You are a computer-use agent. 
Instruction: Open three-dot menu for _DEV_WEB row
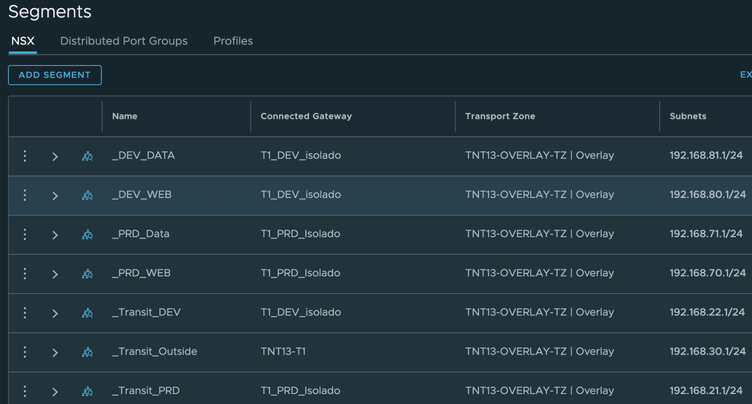[26, 195]
